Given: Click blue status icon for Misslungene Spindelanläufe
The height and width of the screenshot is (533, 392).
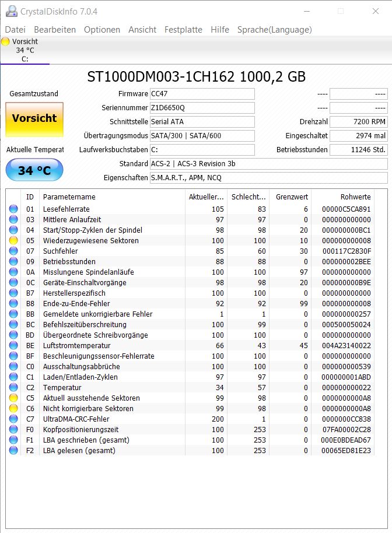Looking at the screenshot, I should pyautogui.click(x=13, y=272).
